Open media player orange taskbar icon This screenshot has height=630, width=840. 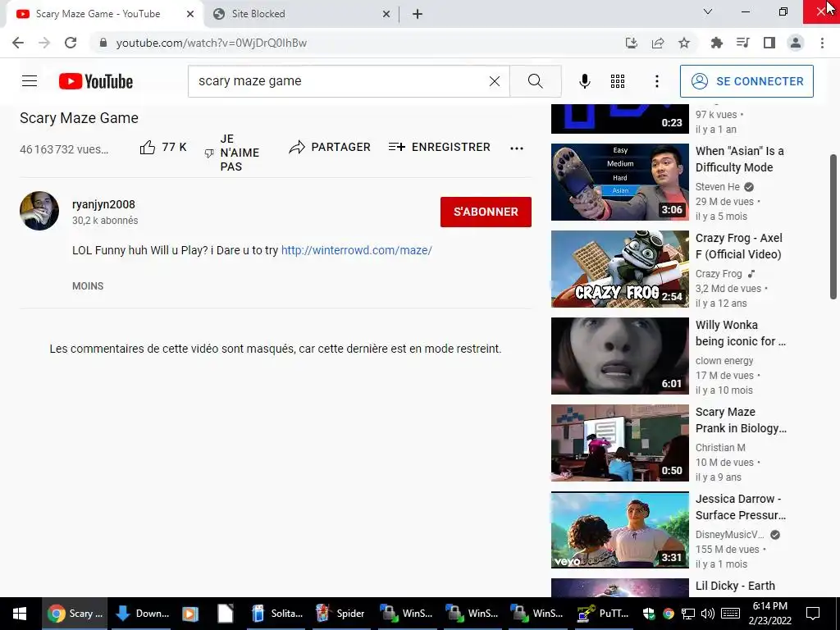[x=190, y=614]
